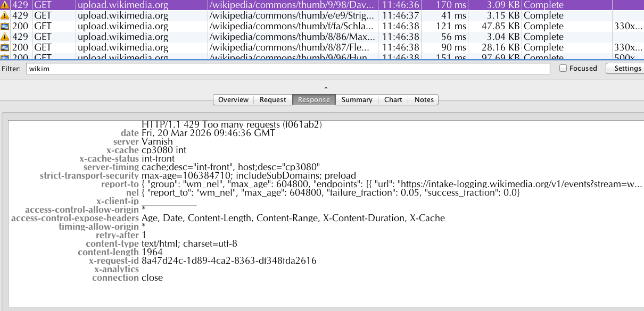Select the Response tab
The image size is (644, 311).
tap(314, 99)
